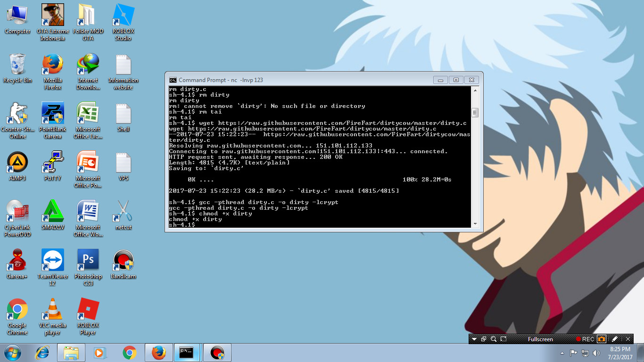Click Command Prompt taskbar button
Screen dimensions: 644x362
click(x=187, y=353)
